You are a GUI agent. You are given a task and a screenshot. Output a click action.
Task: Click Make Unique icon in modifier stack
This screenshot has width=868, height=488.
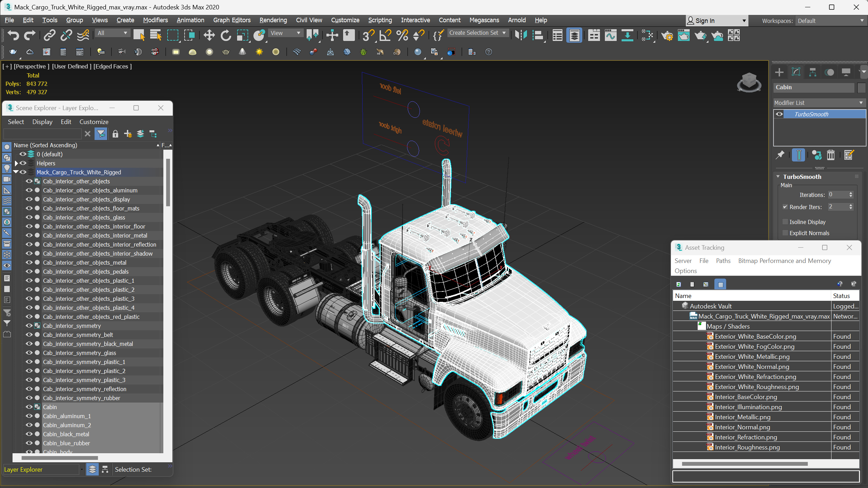[x=817, y=155]
